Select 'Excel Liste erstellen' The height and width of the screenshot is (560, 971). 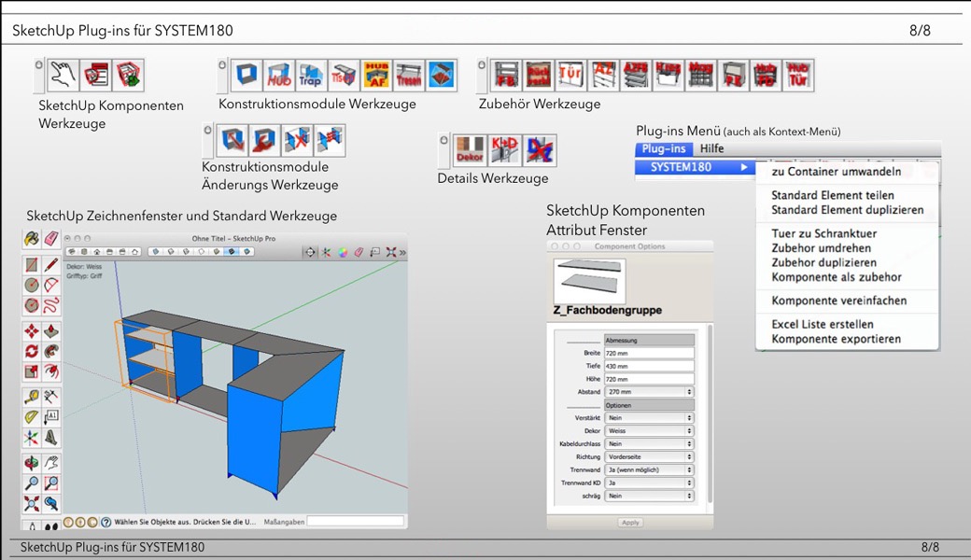823,324
